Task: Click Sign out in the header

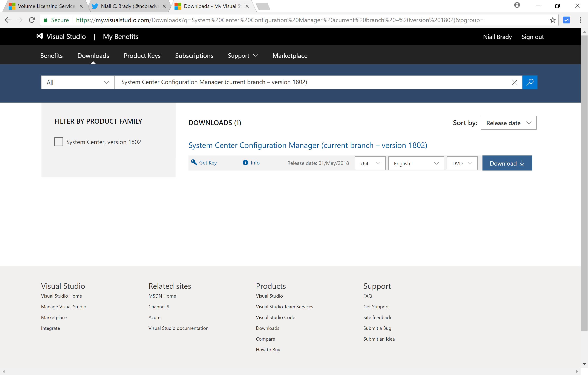Action: tap(533, 37)
